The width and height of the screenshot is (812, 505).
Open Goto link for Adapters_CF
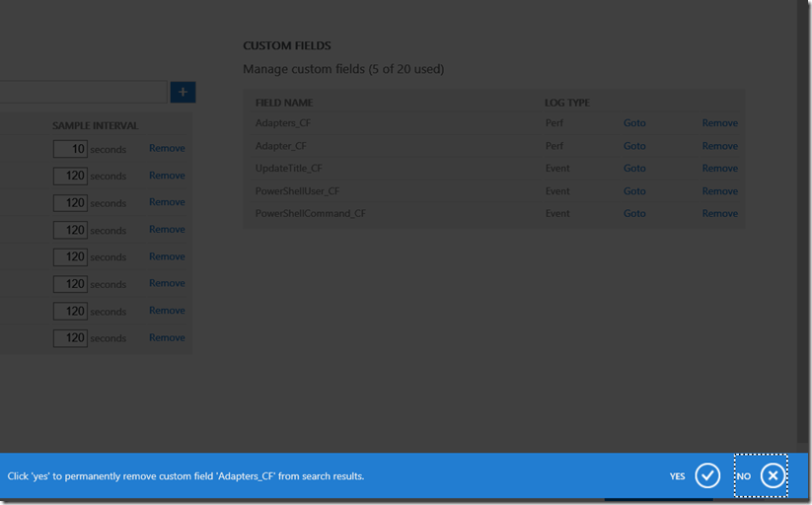[634, 123]
